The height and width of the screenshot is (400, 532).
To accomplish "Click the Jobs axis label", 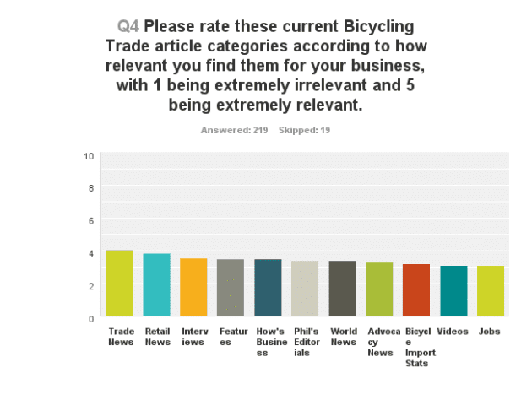I will coord(489,332).
